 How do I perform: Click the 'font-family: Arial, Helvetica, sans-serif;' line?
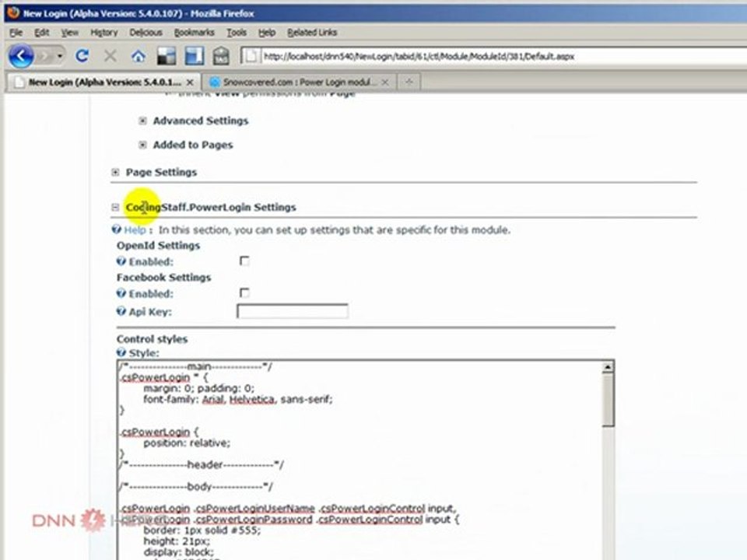coord(238,400)
